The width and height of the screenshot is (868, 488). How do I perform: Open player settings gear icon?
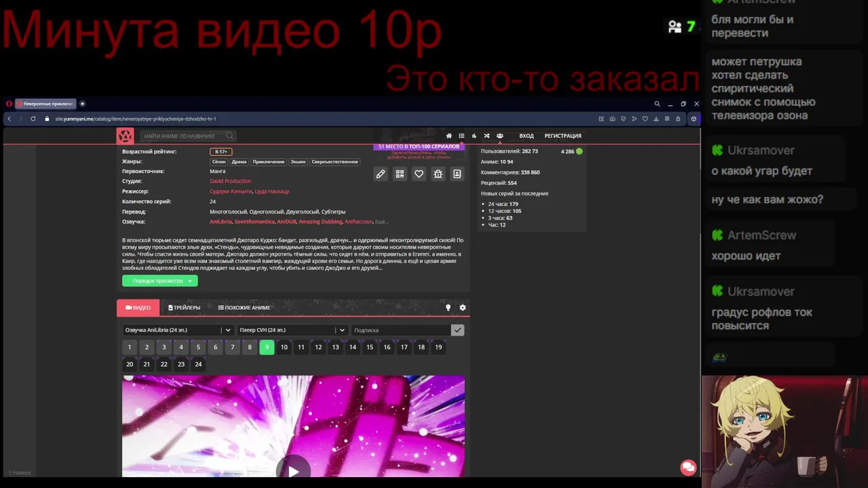coord(462,308)
